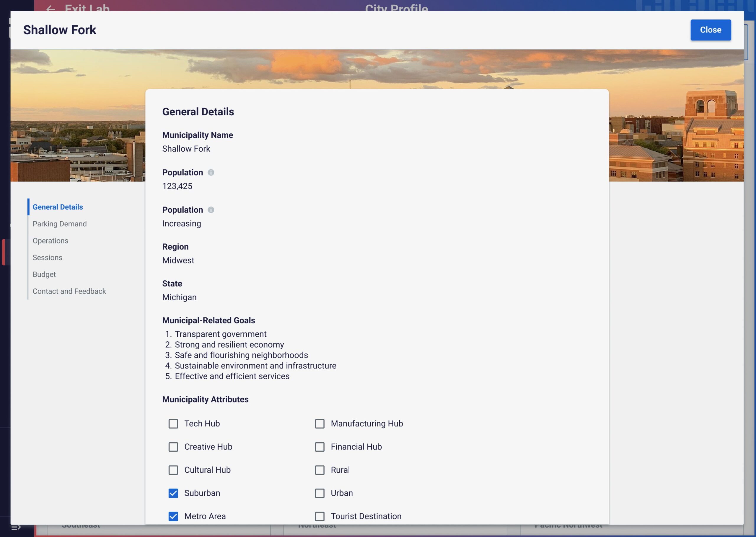Tick the Tourist Destination checkbox
Image resolution: width=756 pixels, height=537 pixels.
[x=320, y=516]
